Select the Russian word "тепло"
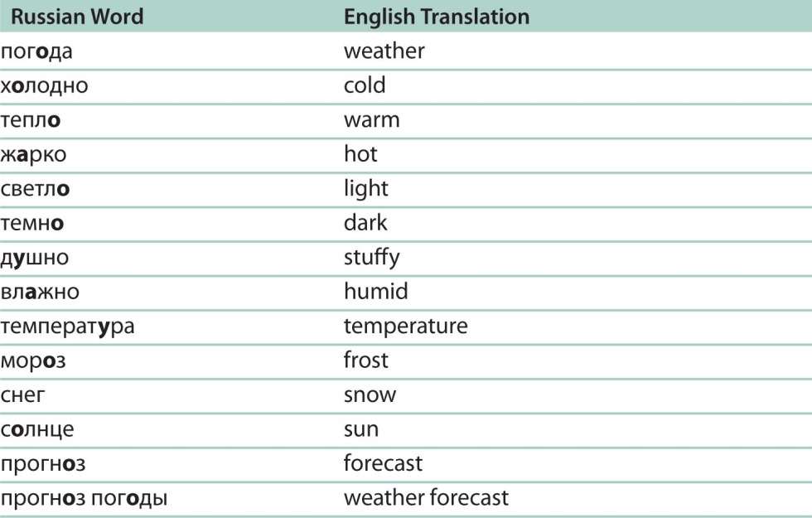Screen dimensions: 812x518 click(x=31, y=120)
